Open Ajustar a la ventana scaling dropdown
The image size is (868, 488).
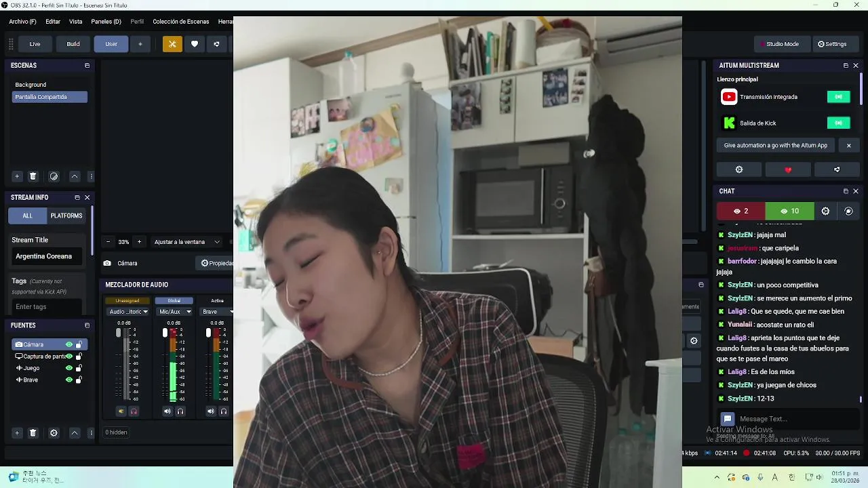(187, 242)
